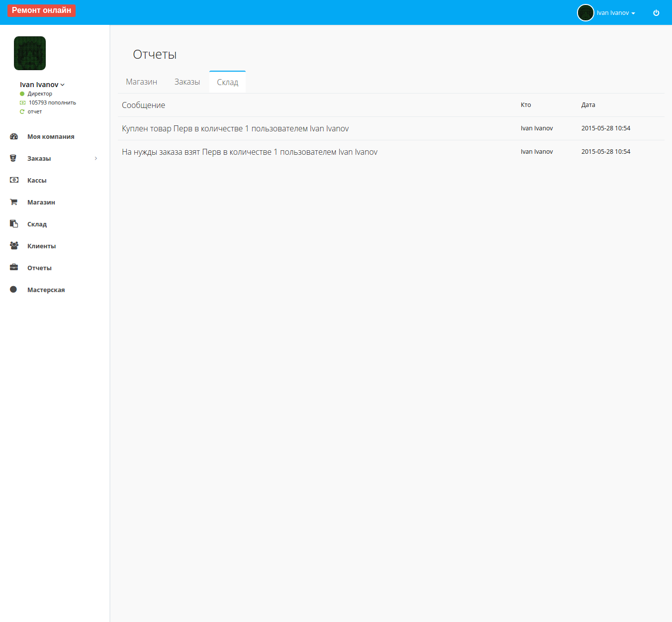This screenshot has height=622, width=672.
Task: Open the small round avatar in the header
Action: tap(585, 12)
